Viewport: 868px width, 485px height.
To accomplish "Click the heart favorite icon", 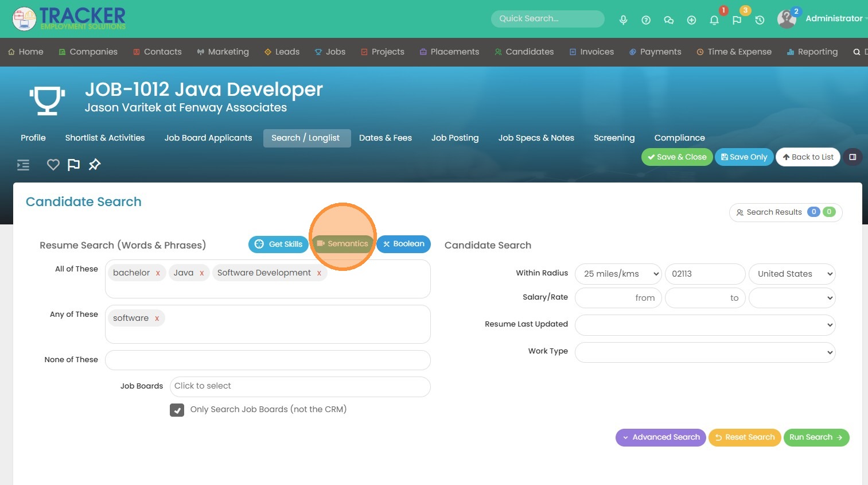I will [53, 165].
